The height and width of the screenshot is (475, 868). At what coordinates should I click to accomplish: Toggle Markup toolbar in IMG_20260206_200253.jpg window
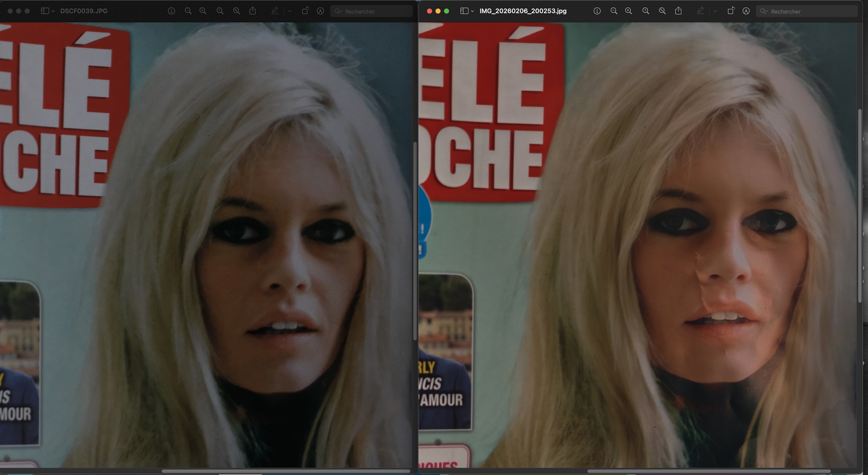746,11
